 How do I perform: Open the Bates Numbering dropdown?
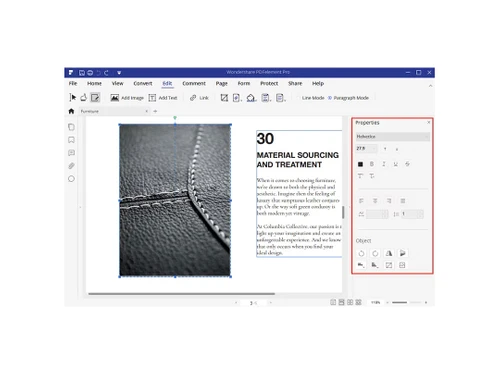tap(280, 98)
